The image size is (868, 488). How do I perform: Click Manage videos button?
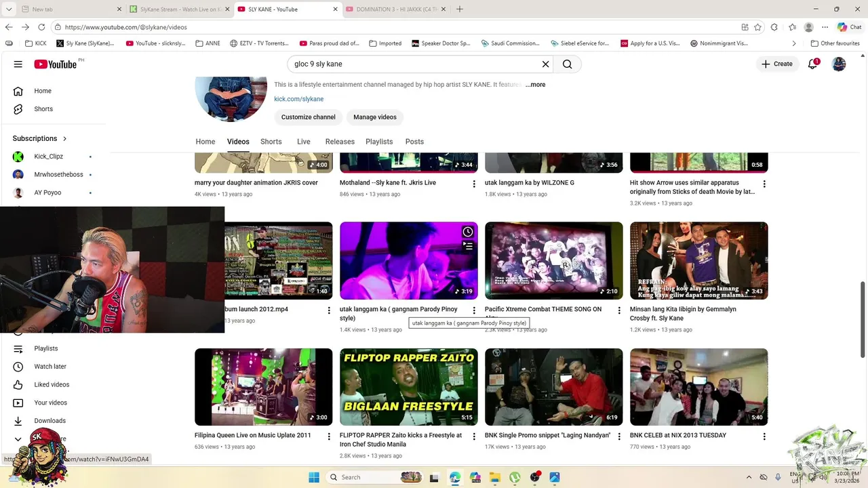(x=375, y=117)
